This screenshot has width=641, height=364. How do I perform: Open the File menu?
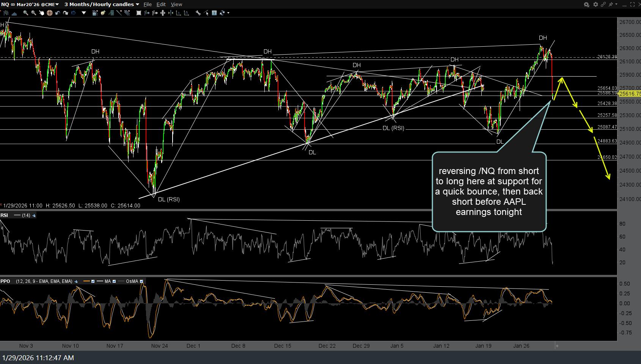tap(148, 4)
